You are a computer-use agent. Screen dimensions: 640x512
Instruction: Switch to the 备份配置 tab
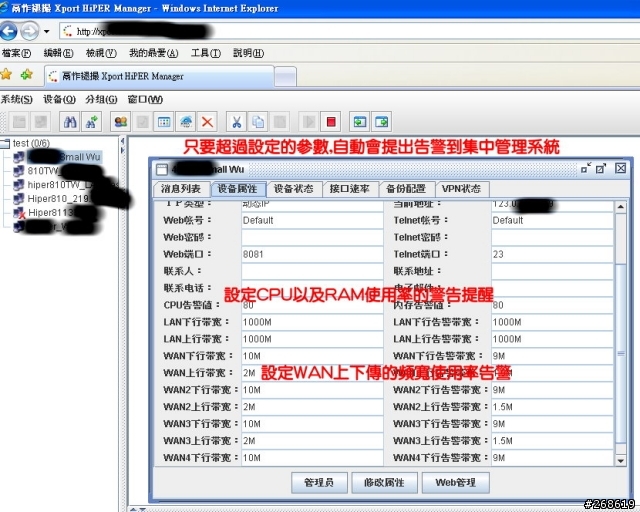406,189
